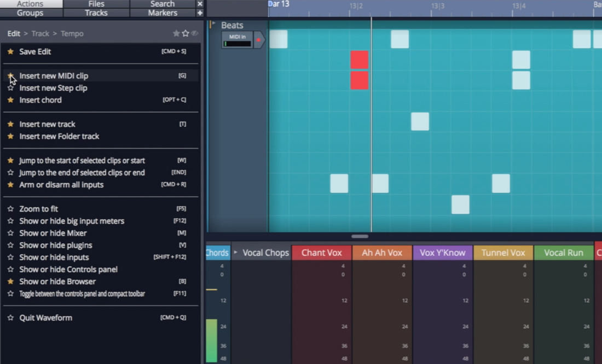
Task: Toggle star for Show or hide plugins
Action: click(x=10, y=245)
